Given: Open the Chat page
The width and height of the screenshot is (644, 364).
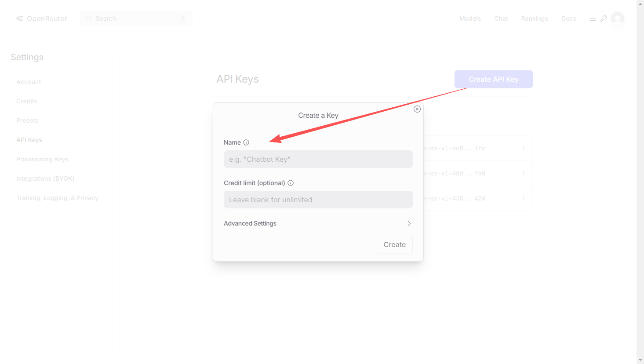Looking at the screenshot, I should pyautogui.click(x=501, y=18).
